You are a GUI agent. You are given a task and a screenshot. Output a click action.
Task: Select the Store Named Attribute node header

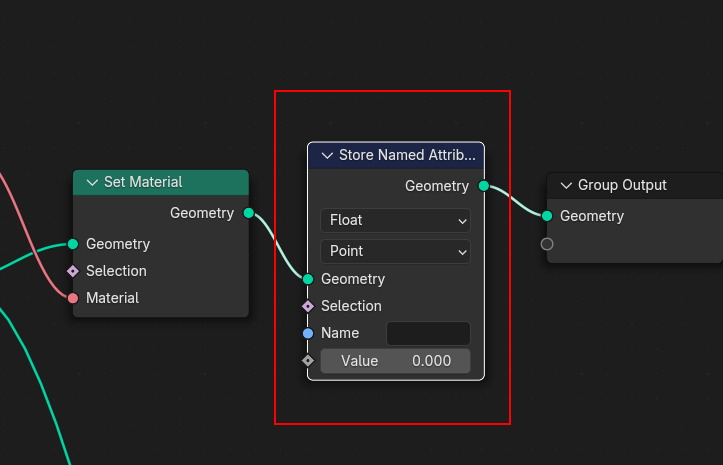[396, 155]
